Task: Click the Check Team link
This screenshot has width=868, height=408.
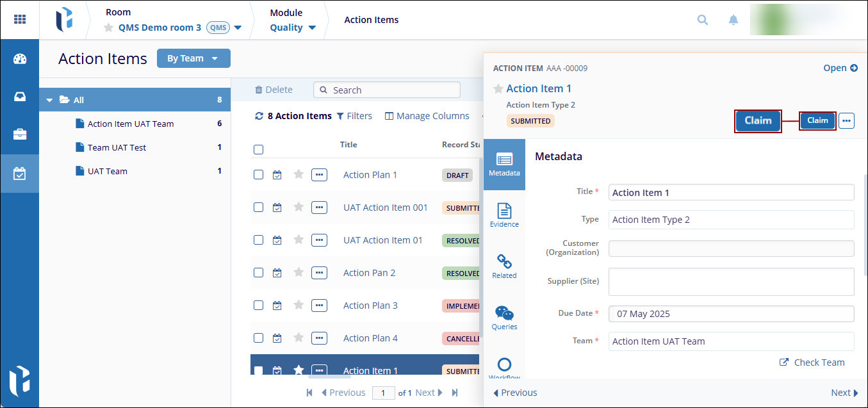Action: click(812, 363)
